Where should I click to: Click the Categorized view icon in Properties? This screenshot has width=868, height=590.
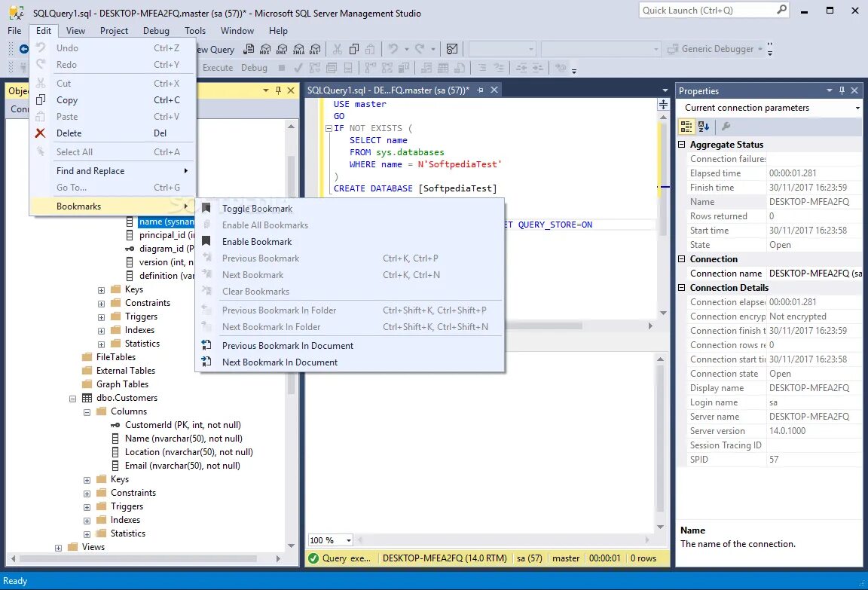click(686, 126)
